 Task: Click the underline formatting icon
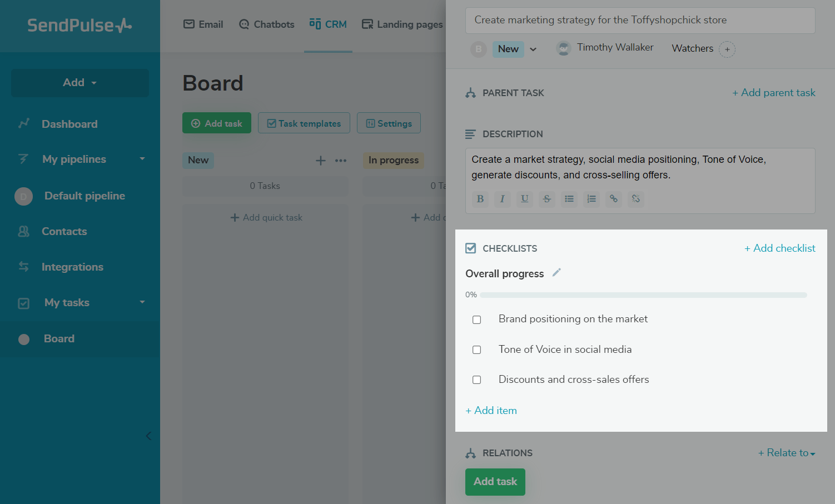525,199
